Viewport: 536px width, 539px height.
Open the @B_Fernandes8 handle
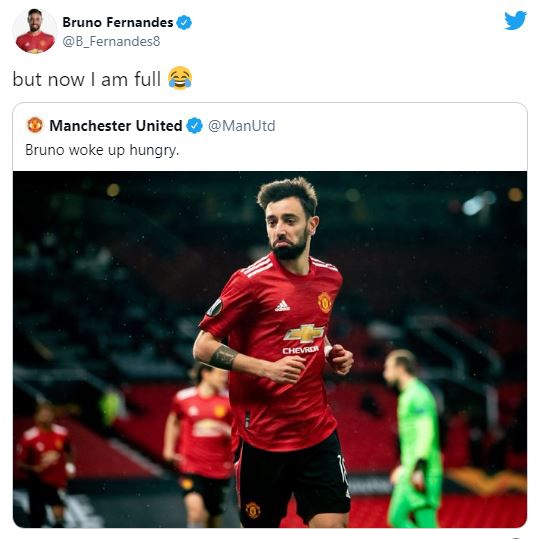pos(111,42)
